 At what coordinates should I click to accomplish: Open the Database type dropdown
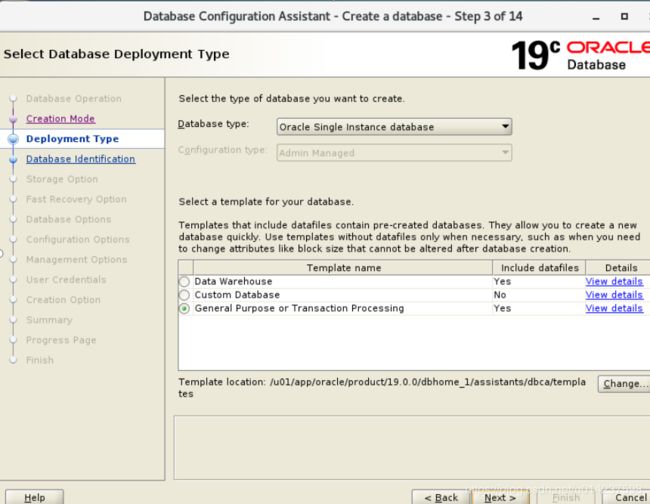pos(394,127)
